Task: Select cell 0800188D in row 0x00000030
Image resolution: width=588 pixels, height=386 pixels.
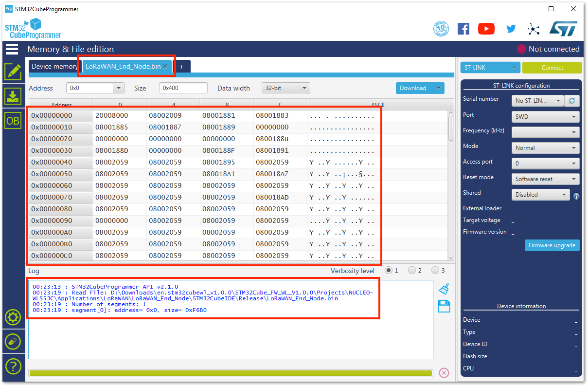Action: coord(120,151)
